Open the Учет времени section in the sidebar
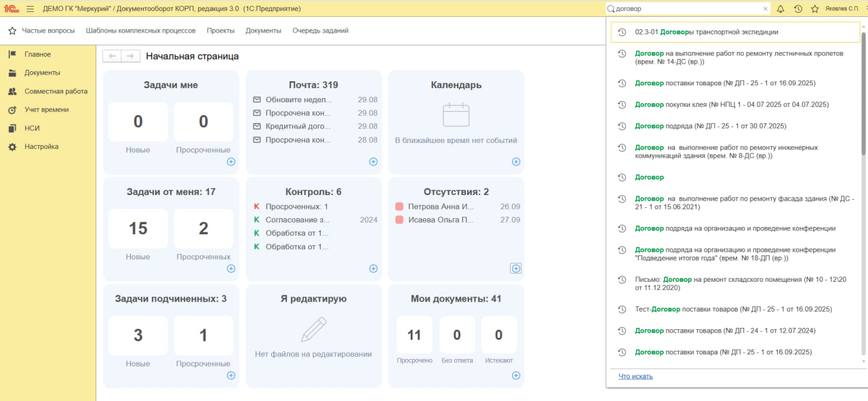The image size is (868, 401). tap(46, 110)
